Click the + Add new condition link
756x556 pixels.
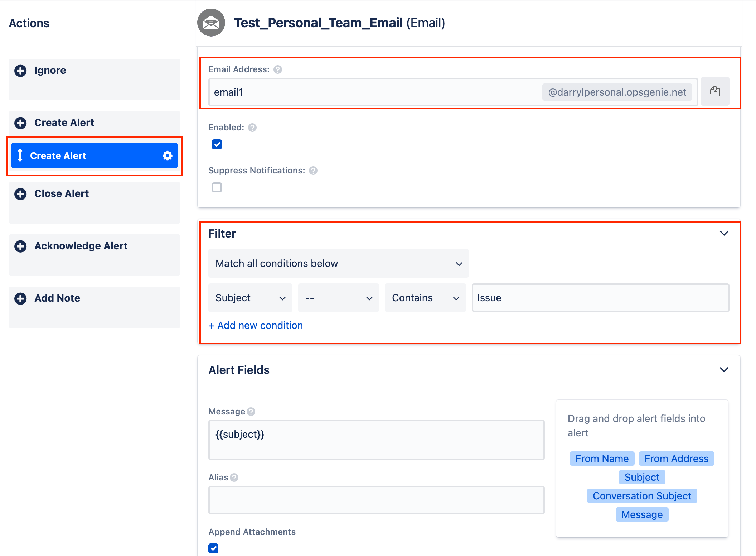pyautogui.click(x=256, y=325)
